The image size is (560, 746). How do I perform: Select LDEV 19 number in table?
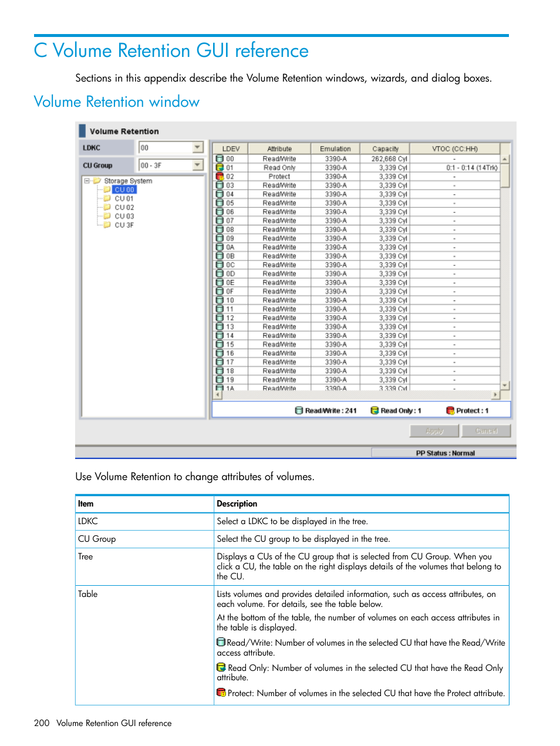230,380
